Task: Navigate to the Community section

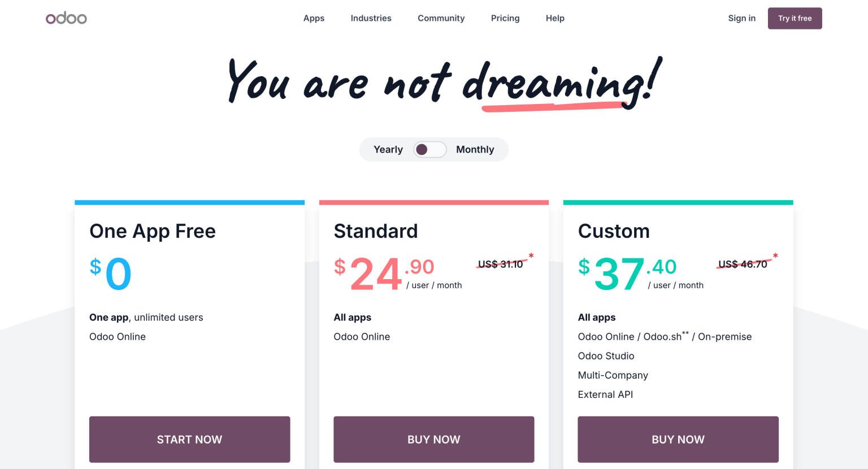Action: pyautogui.click(x=441, y=18)
